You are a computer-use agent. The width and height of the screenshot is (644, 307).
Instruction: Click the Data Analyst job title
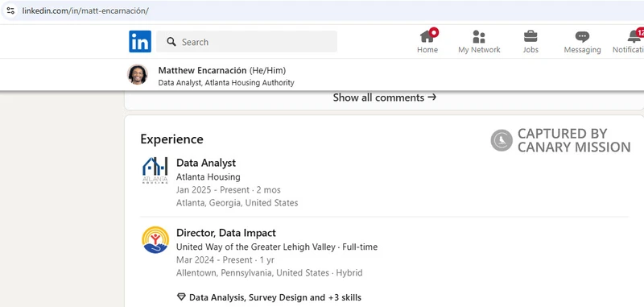point(206,163)
